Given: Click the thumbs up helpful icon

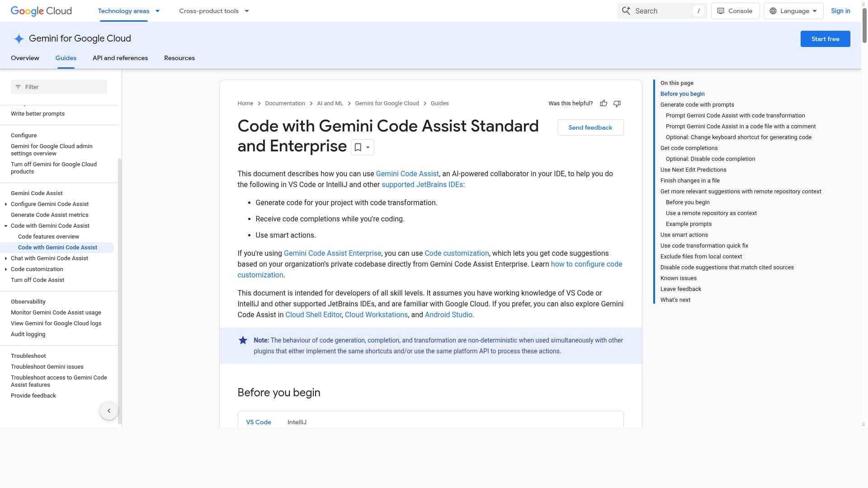Looking at the screenshot, I should coord(604,103).
